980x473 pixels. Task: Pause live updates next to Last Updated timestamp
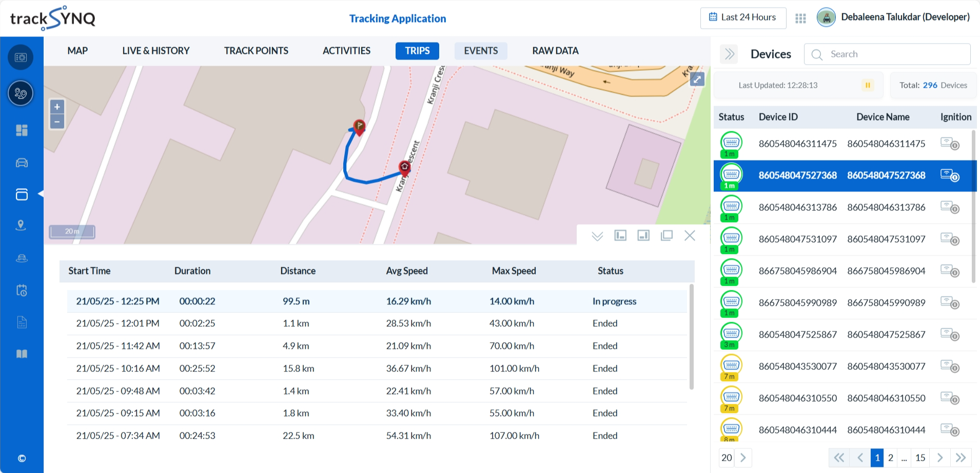click(x=867, y=85)
